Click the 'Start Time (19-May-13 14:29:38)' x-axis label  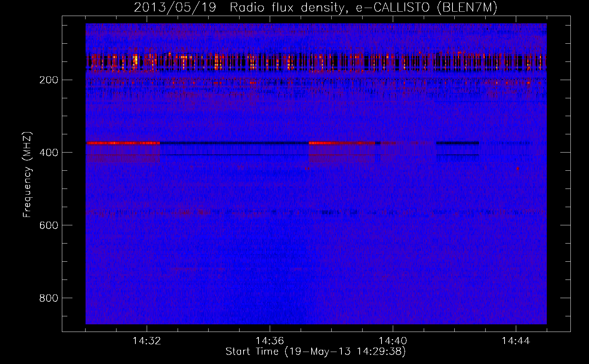coord(316,352)
